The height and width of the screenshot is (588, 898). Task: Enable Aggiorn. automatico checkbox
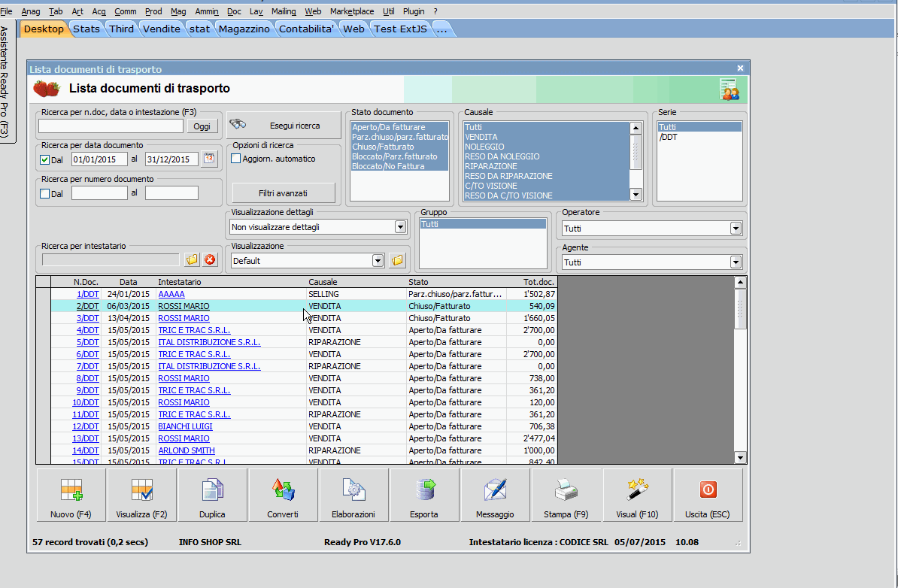coord(236,159)
